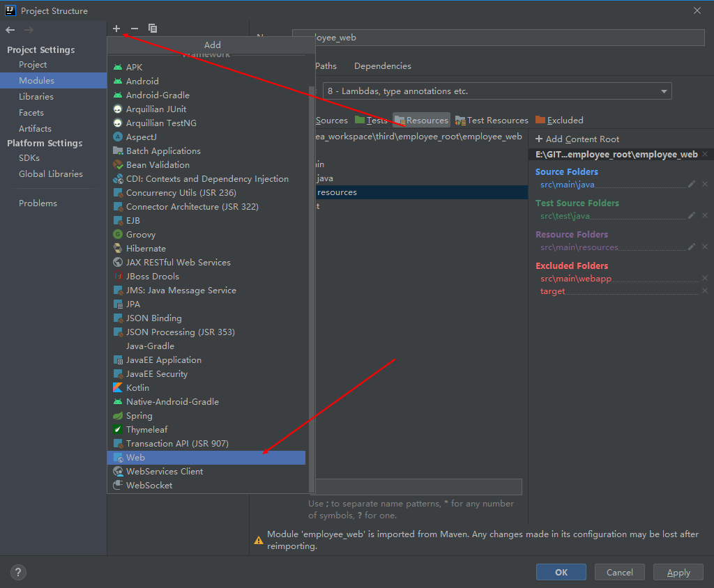Select Bean Validation entry

pos(206,164)
